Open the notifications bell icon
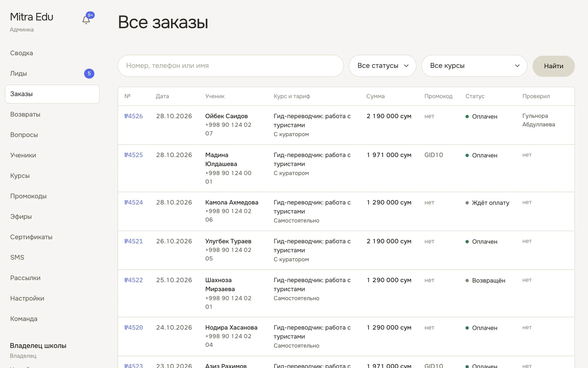Screen dimensions: 588x368 click(x=86, y=20)
